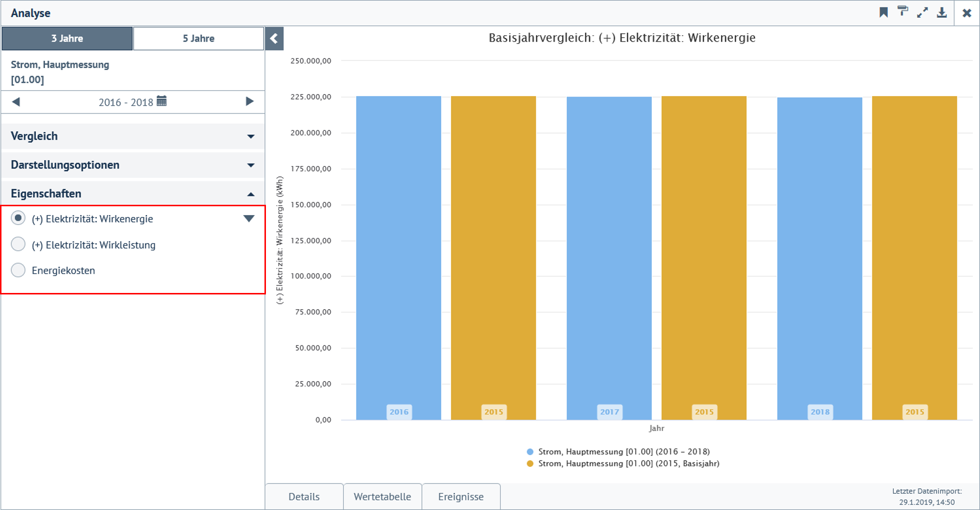Viewport: 980px width, 510px height.
Task: Click the blue legend color marker for Strom Hauptmessung
Action: point(529,451)
